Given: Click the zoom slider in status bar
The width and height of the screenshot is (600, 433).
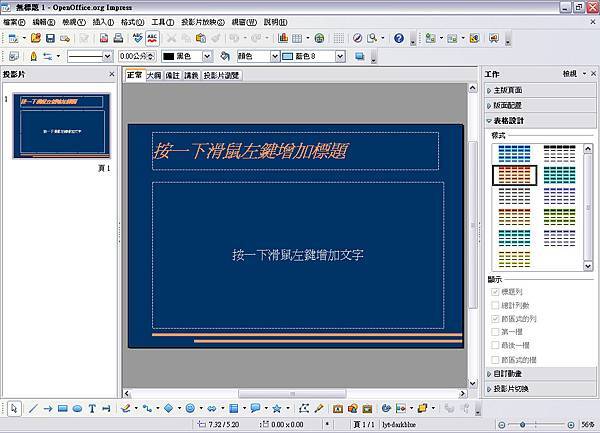Looking at the screenshot, I should point(540,425).
